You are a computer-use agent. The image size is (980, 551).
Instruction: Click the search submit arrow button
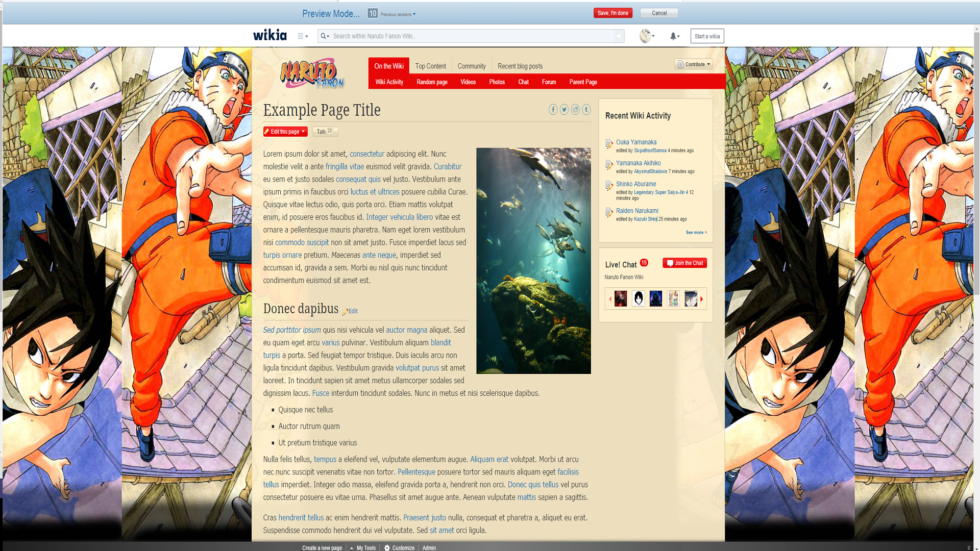[x=619, y=36]
